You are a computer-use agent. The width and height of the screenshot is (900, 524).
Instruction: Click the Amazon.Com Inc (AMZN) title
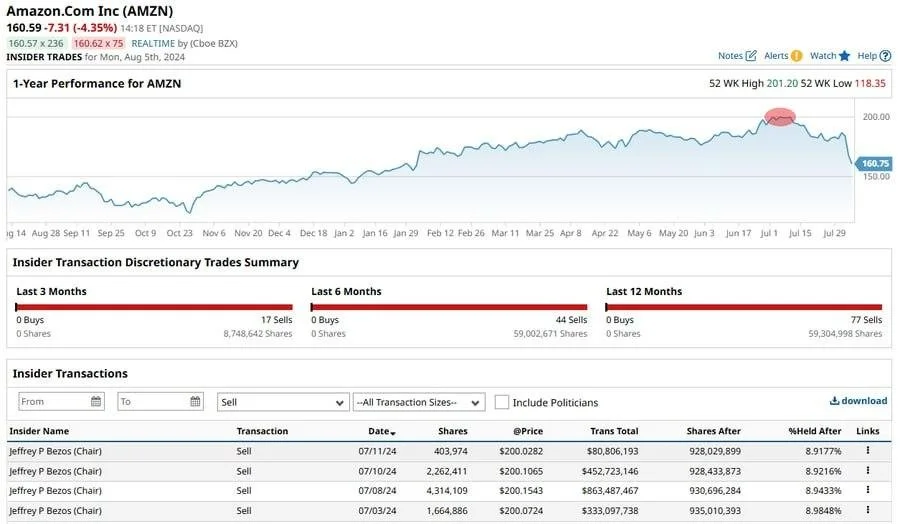(x=90, y=11)
